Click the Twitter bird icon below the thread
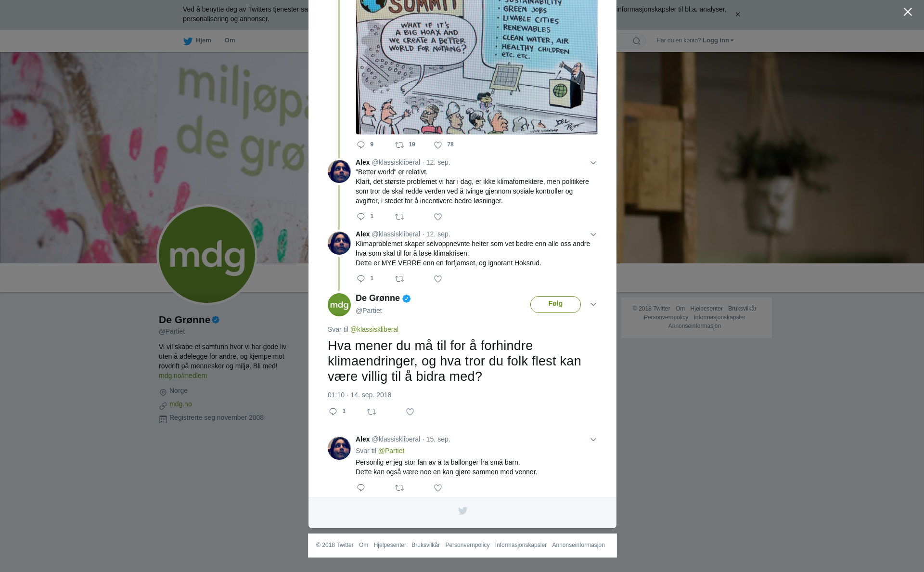The image size is (924, 572). [x=462, y=511]
